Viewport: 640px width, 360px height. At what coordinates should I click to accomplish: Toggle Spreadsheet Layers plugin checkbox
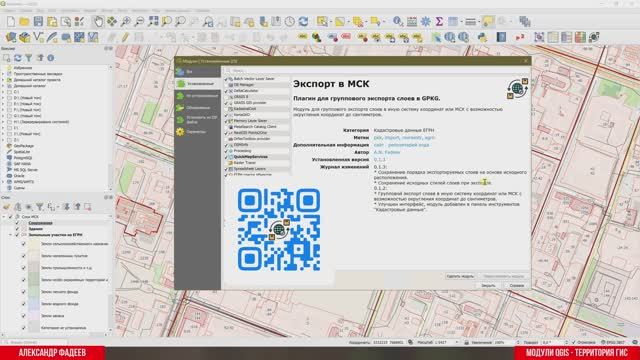click(x=226, y=169)
